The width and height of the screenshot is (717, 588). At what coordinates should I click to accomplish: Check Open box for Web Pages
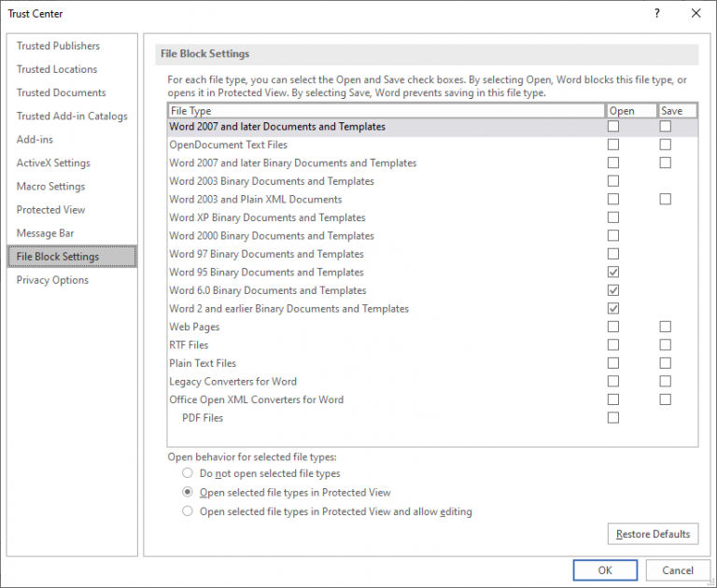coord(613,327)
